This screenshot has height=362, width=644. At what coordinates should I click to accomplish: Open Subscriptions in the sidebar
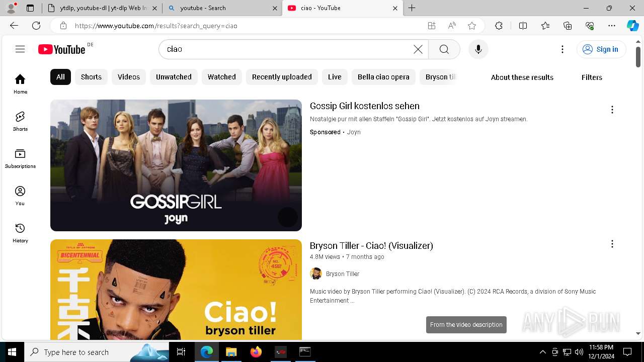coord(20,158)
